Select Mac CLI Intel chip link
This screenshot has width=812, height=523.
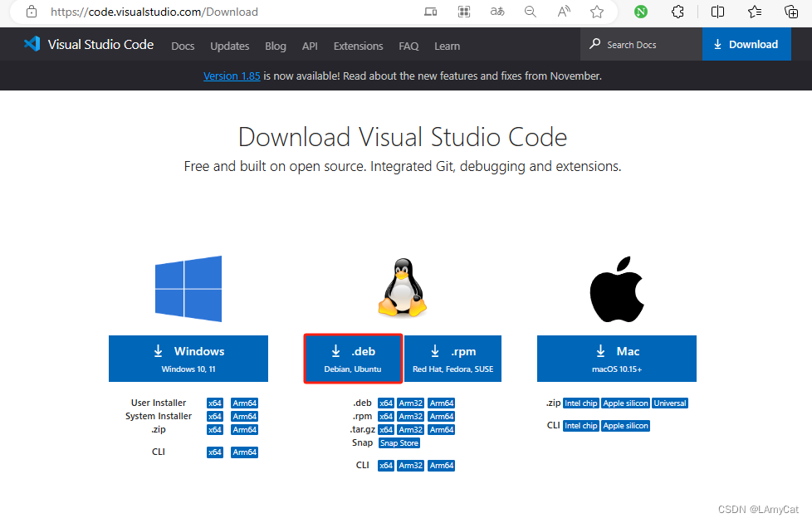580,426
